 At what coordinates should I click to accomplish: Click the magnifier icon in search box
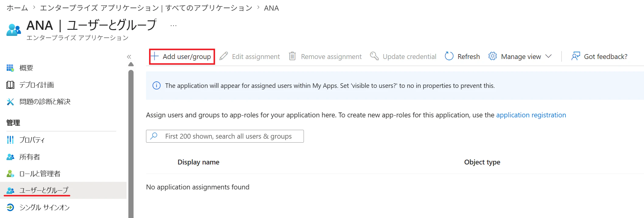(154, 136)
